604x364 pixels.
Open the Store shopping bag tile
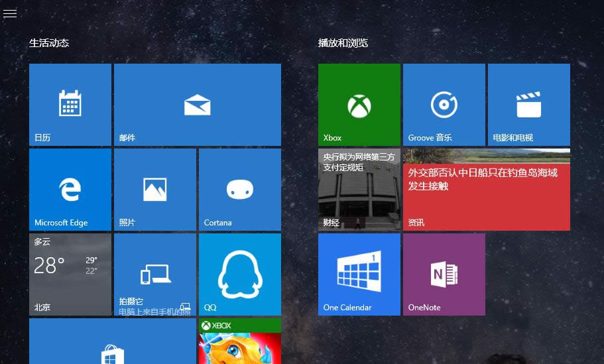coord(113,341)
